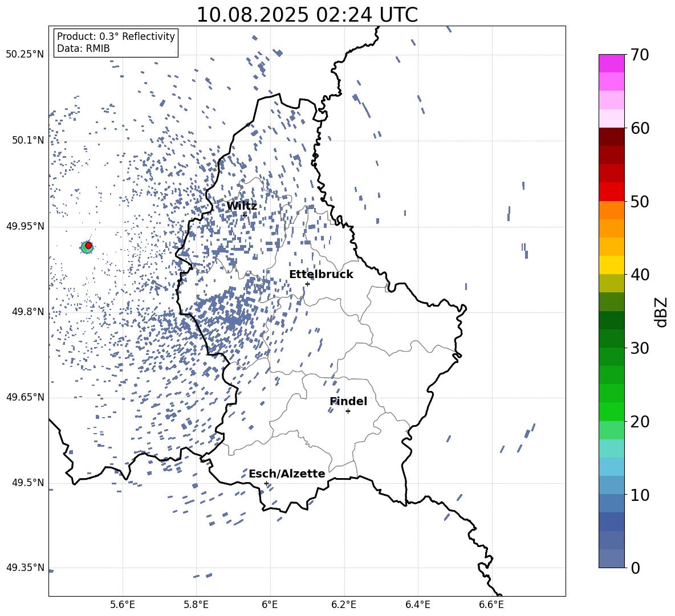This screenshot has width=675, height=616.
Task: Click the title 10.08.2025 02:24 UTC
Action: click(307, 15)
